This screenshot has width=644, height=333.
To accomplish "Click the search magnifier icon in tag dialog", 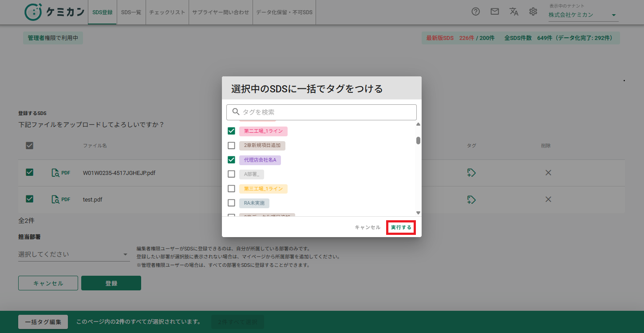I will tap(236, 112).
